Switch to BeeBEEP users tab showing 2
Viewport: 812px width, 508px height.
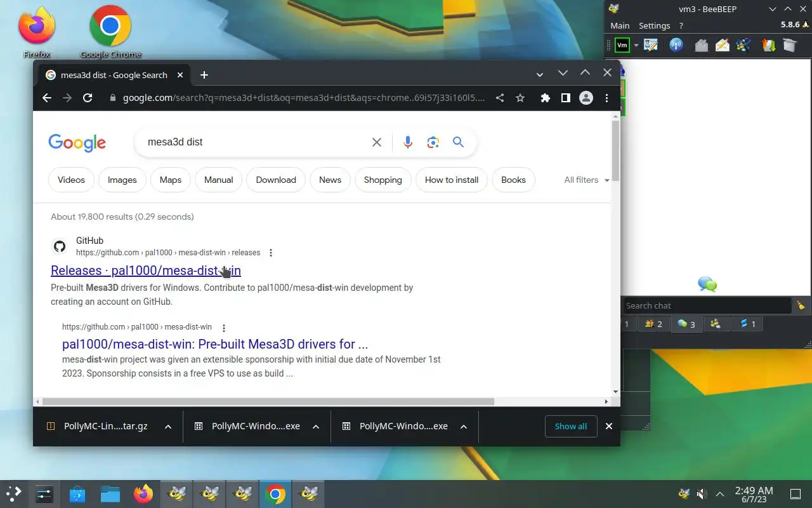(653, 324)
